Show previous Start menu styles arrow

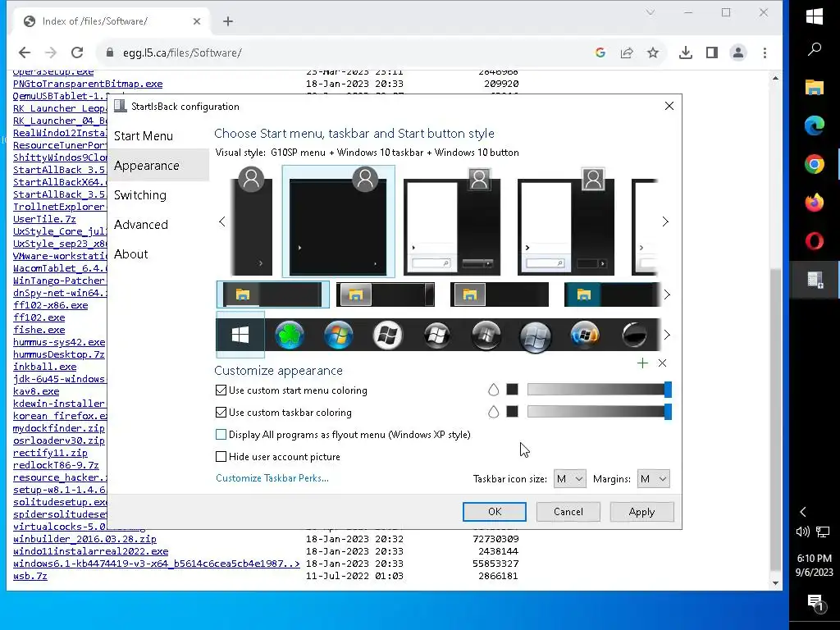(x=221, y=221)
